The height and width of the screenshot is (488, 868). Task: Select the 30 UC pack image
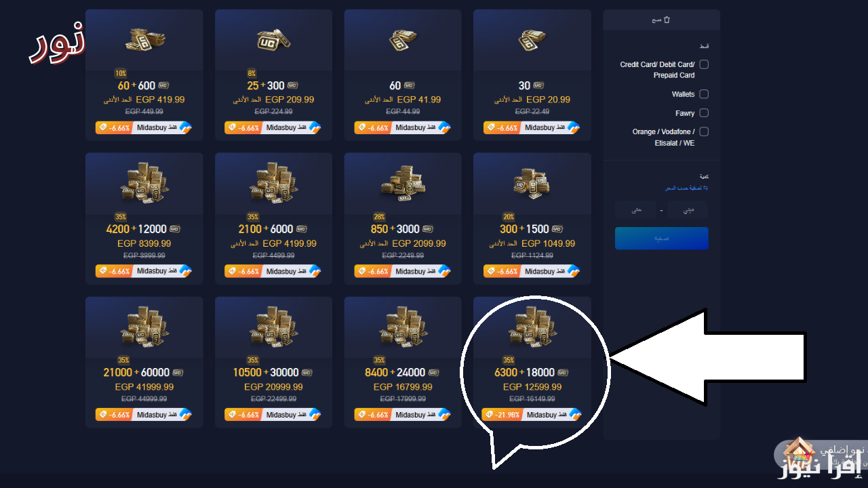tap(532, 41)
